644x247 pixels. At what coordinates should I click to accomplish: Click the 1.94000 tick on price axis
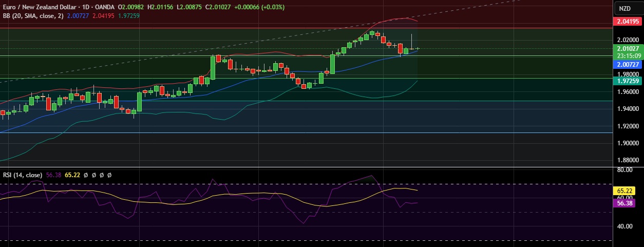[x=628, y=109]
